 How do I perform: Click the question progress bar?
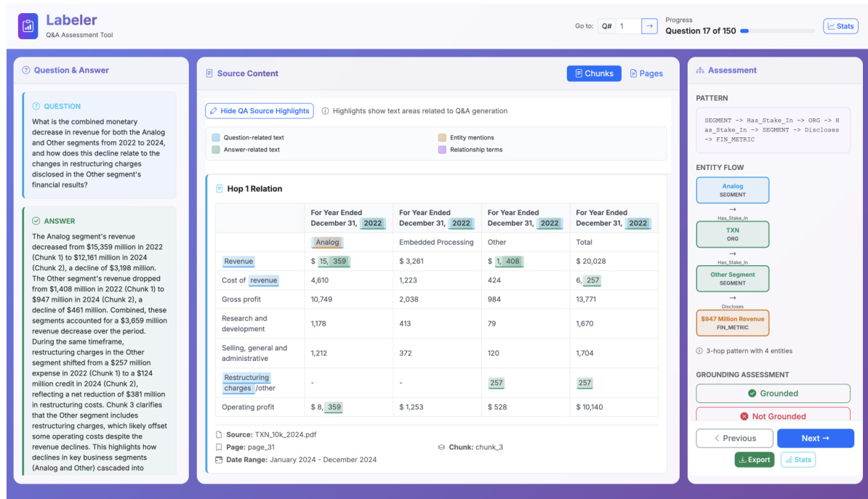[777, 31]
